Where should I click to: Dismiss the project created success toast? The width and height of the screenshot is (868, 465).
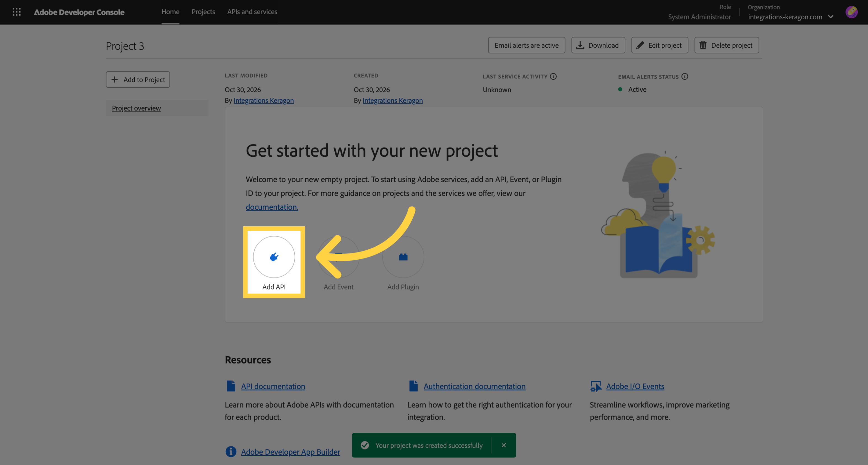pyautogui.click(x=504, y=445)
